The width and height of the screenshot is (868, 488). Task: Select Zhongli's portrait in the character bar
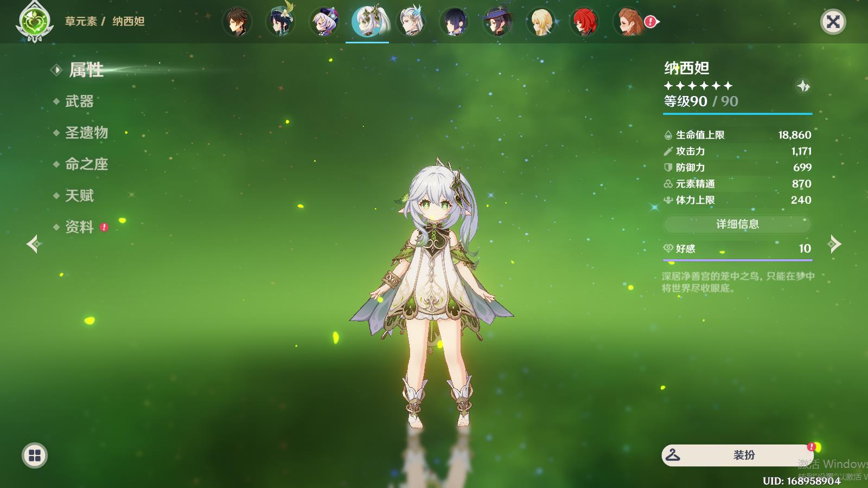237,22
